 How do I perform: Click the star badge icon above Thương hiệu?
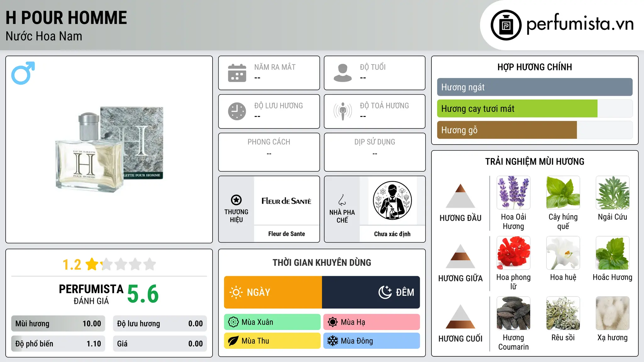236,200
